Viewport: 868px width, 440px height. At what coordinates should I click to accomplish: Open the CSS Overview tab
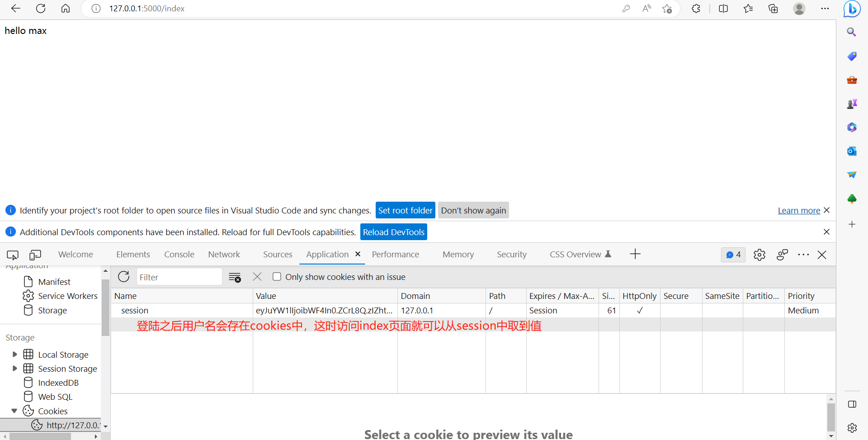click(580, 255)
